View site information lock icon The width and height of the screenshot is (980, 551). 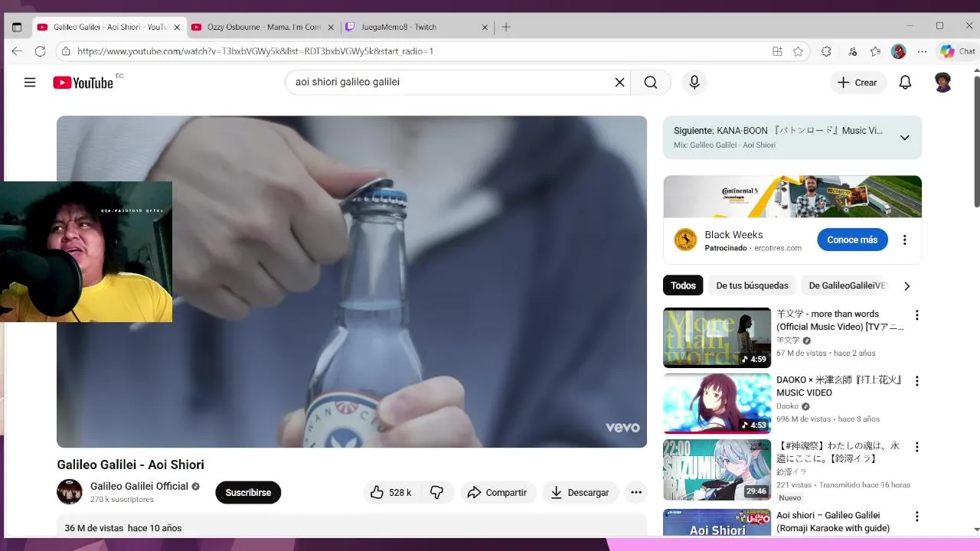[x=67, y=51]
